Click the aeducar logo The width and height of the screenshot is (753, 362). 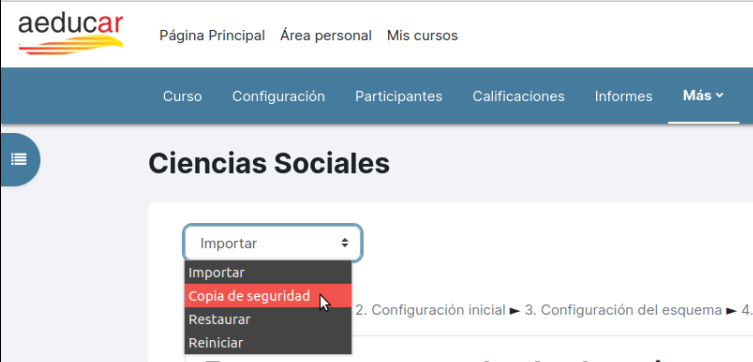tap(71, 35)
